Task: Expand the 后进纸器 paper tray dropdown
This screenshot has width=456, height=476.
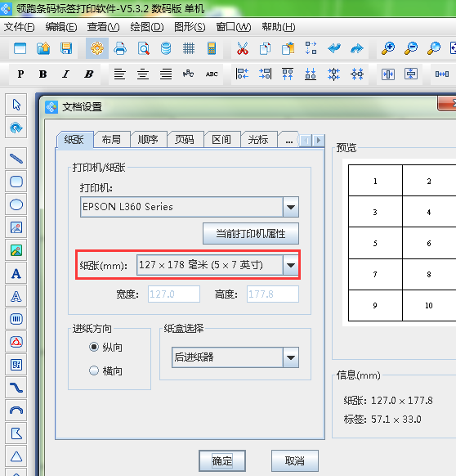Action: pyautogui.click(x=291, y=357)
